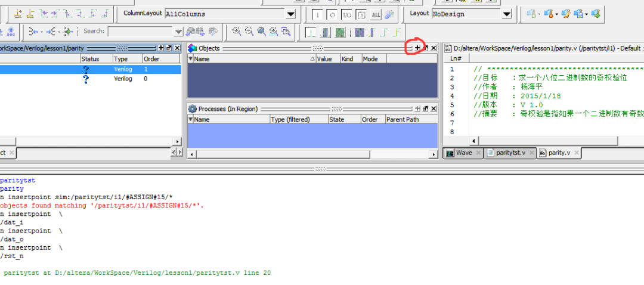This screenshot has width=644, height=285.
Task: Open the layout save icon dropdown arrow
Action: pos(587,14)
